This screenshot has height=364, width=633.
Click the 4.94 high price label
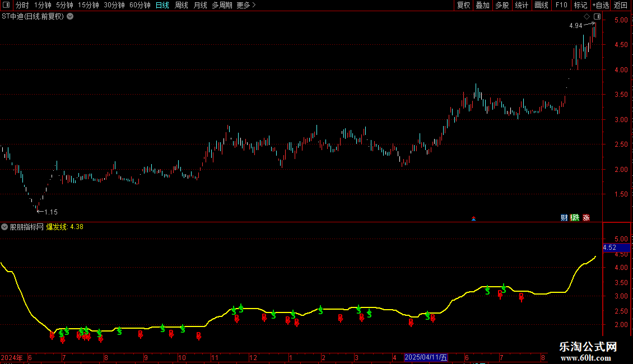(576, 26)
